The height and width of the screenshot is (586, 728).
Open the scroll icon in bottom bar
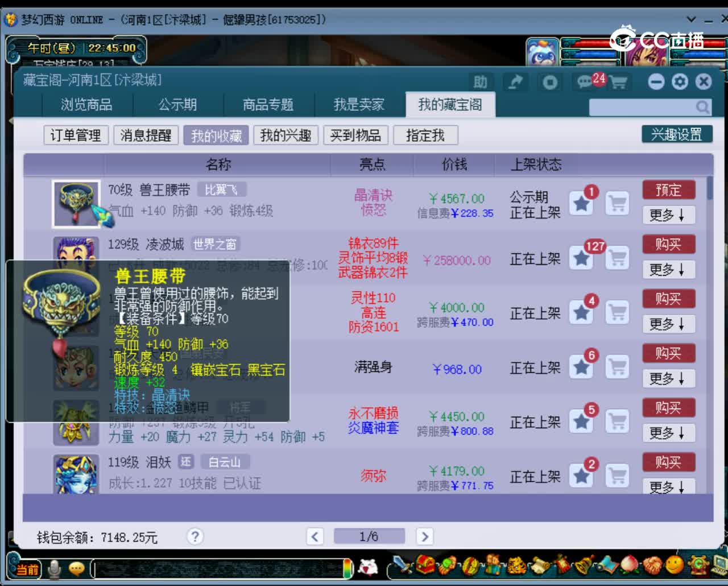[x=539, y=565]
